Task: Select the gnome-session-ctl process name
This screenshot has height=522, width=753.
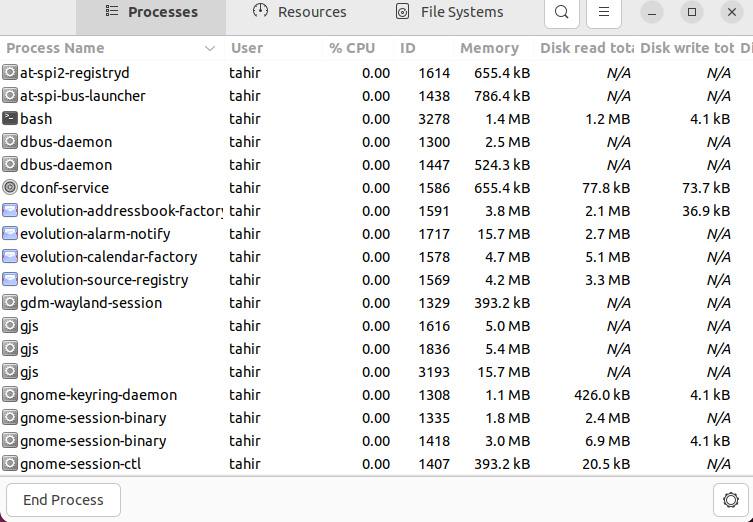Action: [81, 464]
